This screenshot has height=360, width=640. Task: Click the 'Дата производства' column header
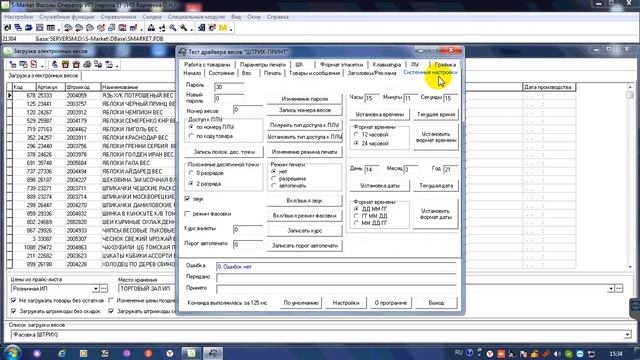click(549, 87)
